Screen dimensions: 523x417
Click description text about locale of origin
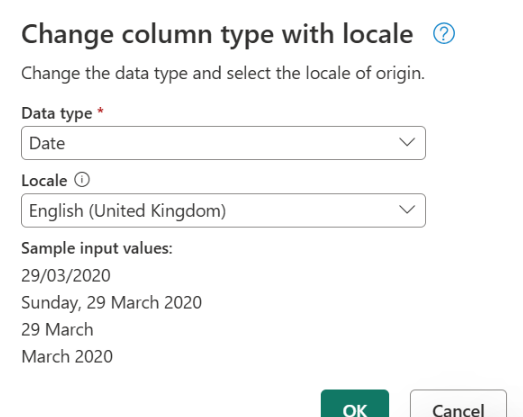(223, 73)
